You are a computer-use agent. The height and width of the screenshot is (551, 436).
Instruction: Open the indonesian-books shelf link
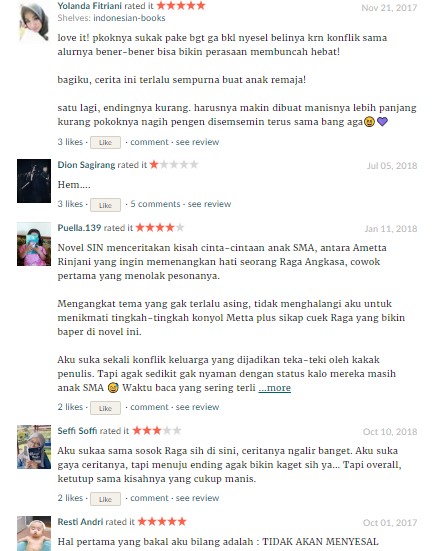(129, 18)
